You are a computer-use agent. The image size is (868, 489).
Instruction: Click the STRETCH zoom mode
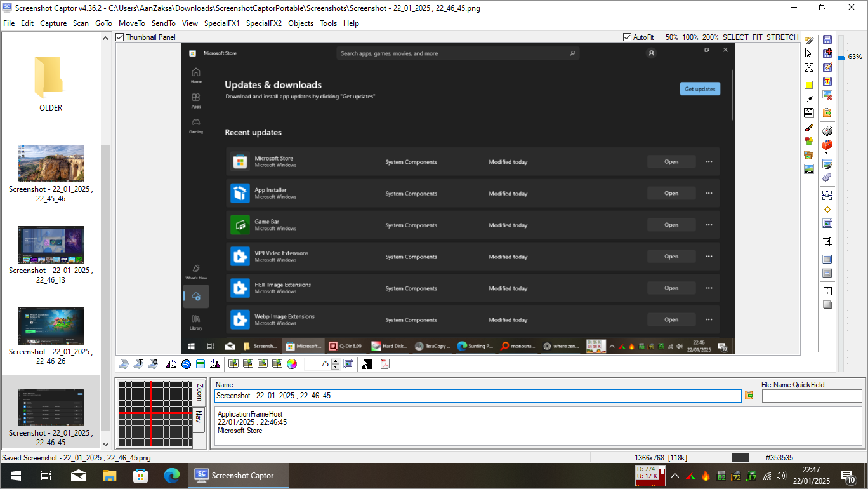pyautogui.click(x=782, y=37)
